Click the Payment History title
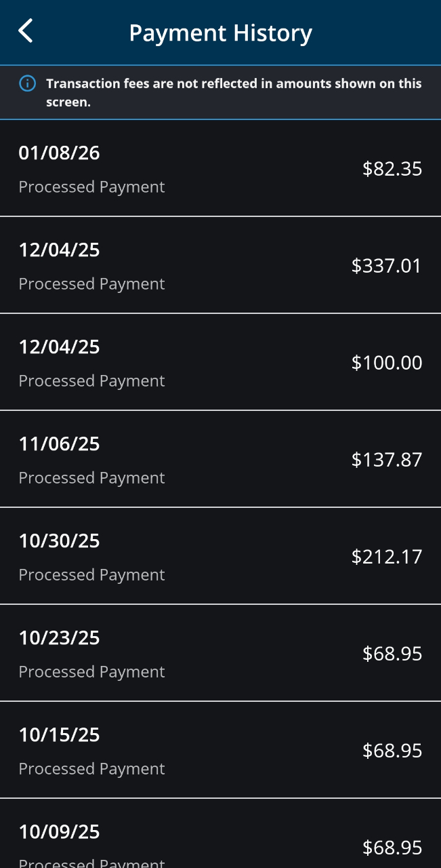Image resolution: width=441 pixels, height=868 pixels. tap(220, 33)
